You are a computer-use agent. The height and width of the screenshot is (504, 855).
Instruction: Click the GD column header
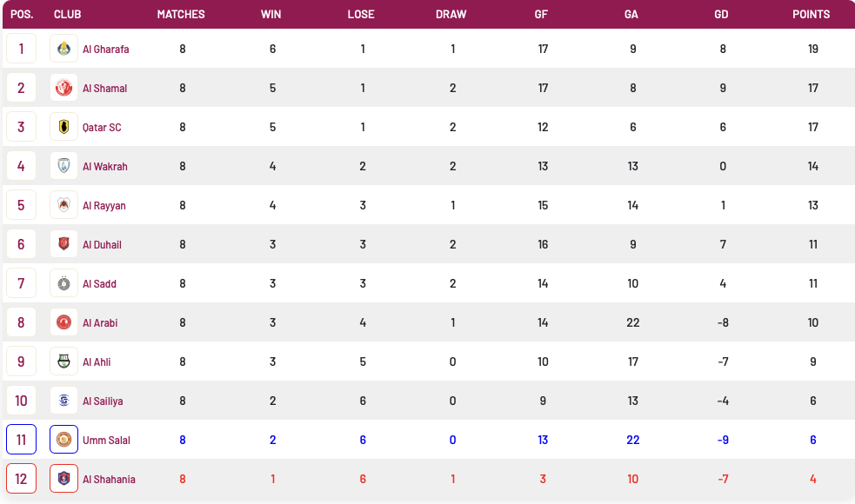click(721, 14)
